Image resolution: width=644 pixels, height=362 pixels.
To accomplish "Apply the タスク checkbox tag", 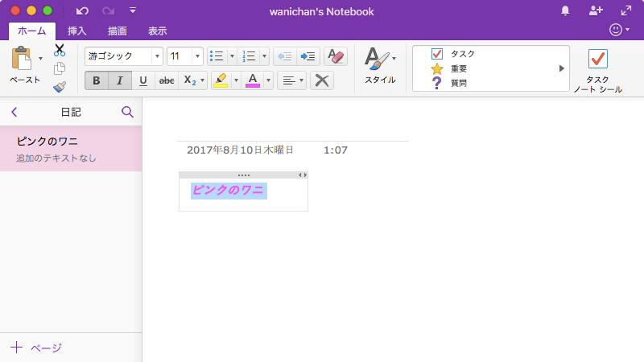I will click(x=453, y=54).
